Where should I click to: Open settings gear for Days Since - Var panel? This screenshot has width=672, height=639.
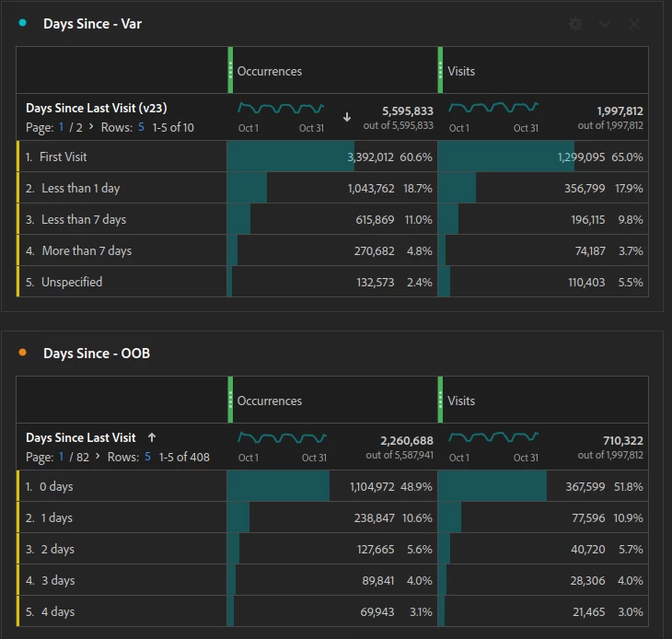[x=575, y=24]
